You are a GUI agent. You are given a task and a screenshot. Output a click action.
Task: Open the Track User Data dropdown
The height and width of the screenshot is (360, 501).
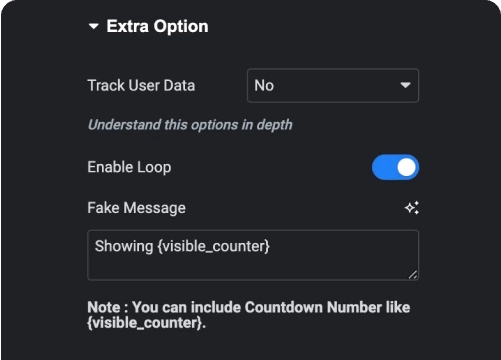(333, 86)
